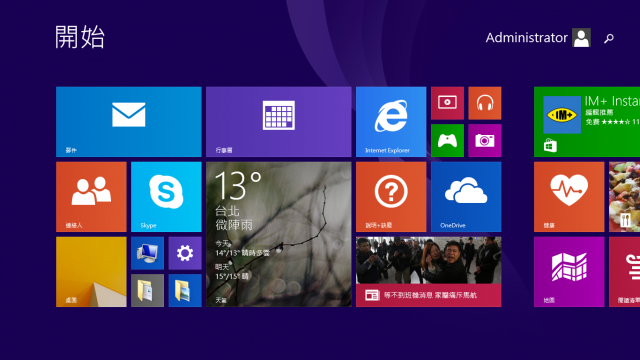Open the Xbox Games tile
640x360 pixels.
447,140
